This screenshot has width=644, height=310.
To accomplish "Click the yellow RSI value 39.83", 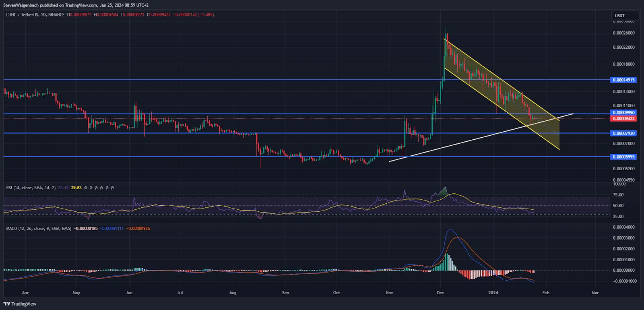I will click(76, 188).
